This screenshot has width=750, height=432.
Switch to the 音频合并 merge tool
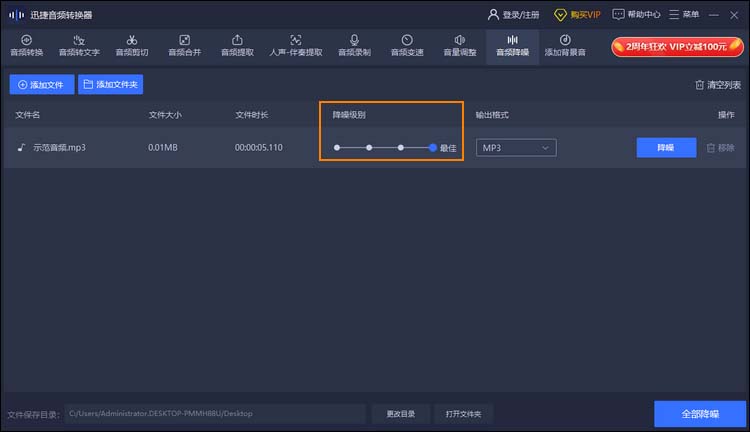pos(185,46)
